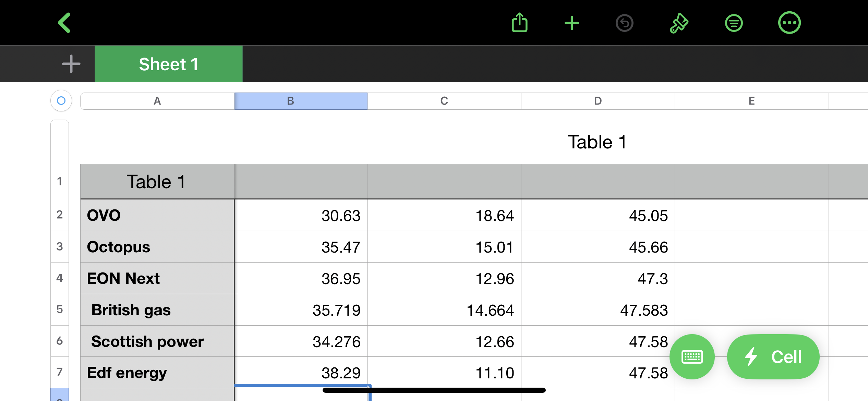The height and width of the screenshot is (401, 868).
Task: Tap the Insert plus icon in toolbar
Action: coord(571,23)
